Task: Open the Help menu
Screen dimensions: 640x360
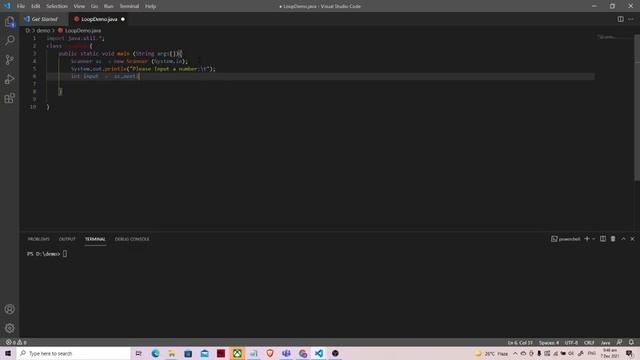Action: 151,6
